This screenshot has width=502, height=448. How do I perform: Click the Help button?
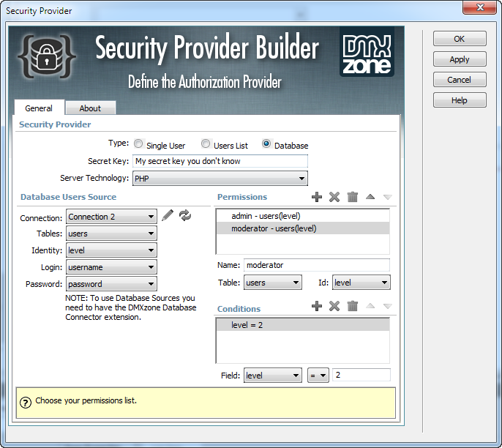coord(460,100)
